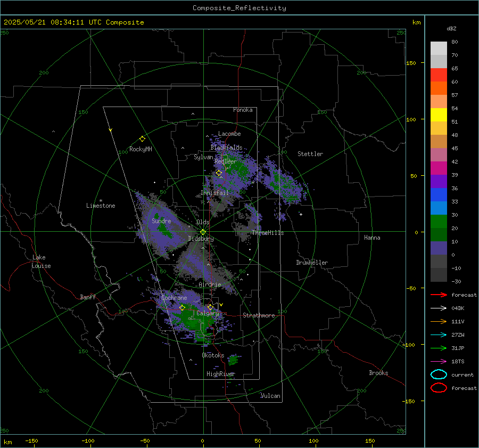
Task: Click the Vulcan town label
Action: pyautogui.click(x=270, y=396)
